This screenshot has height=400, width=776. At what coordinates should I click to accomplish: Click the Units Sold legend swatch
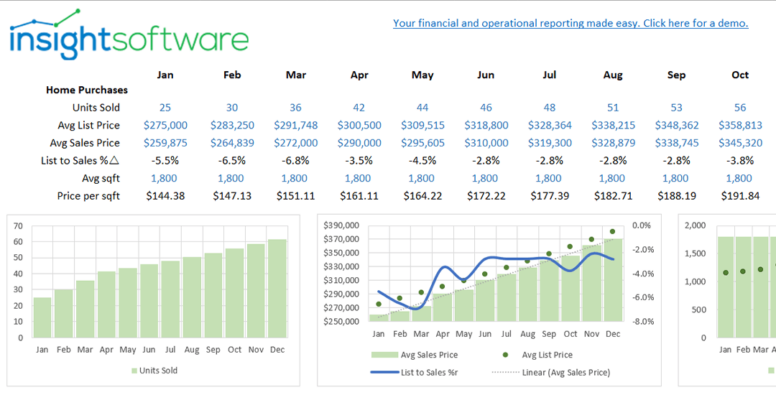[134, 370]
